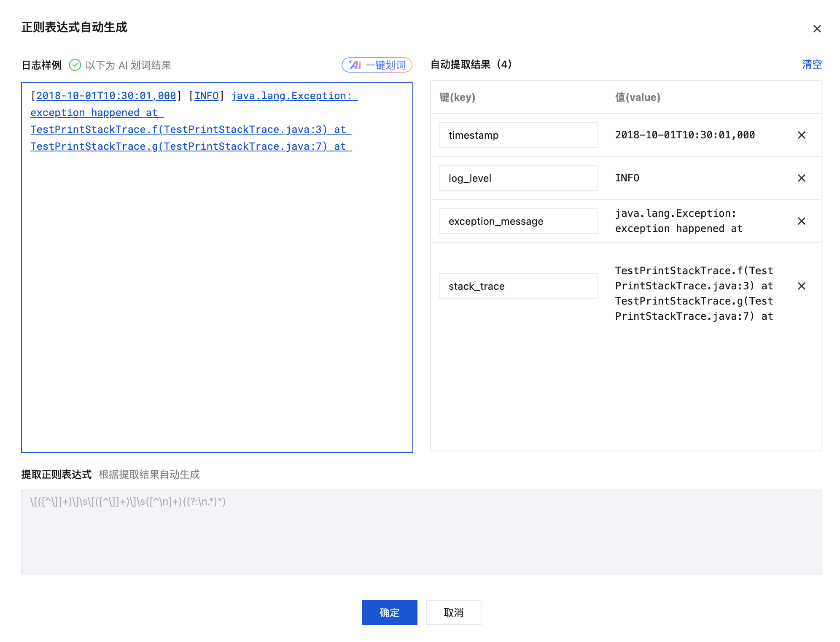Edit the timestamp key field
The height and width of the screenshot is (642, 840).
pyautogui.click(x=518, y=135)
